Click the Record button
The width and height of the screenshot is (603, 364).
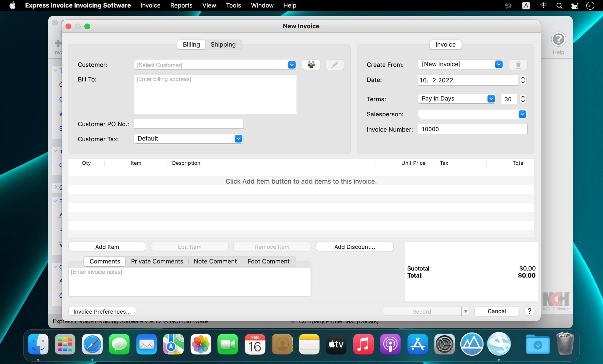pyautogui.click(x=422, y=311)
